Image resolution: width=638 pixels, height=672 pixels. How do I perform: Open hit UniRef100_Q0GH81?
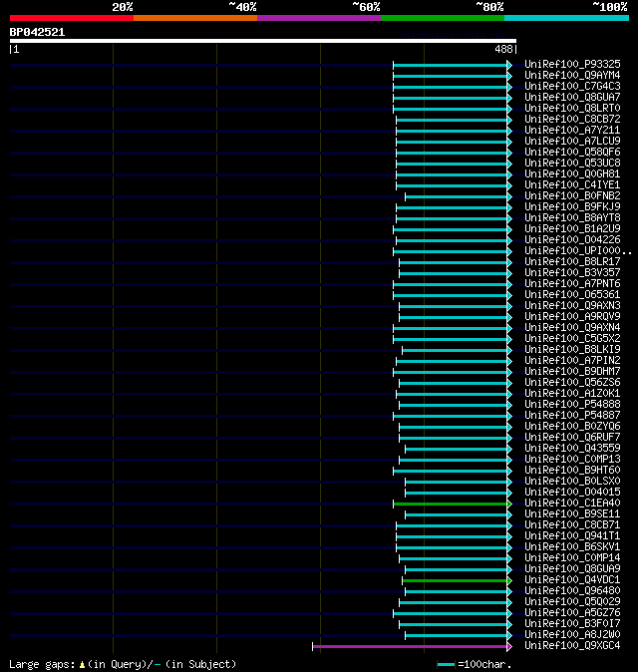point(572,174)
